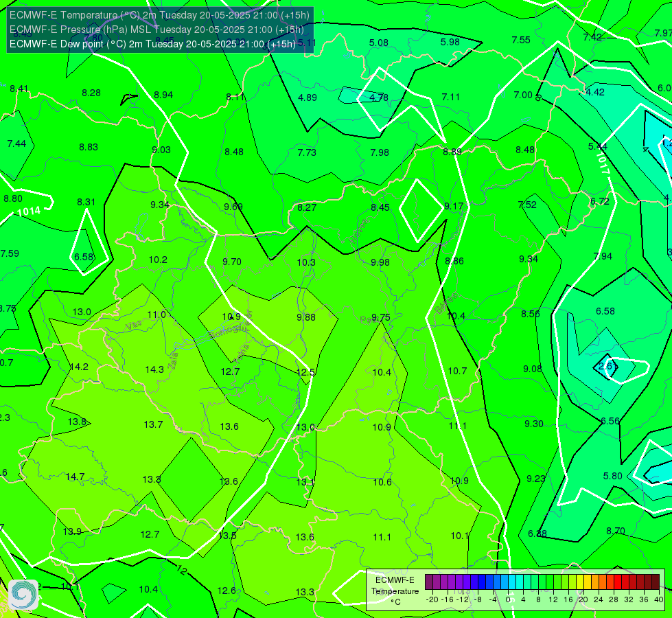Click the Békés county label
672x618 pixels.
click(x=446, y=304)
